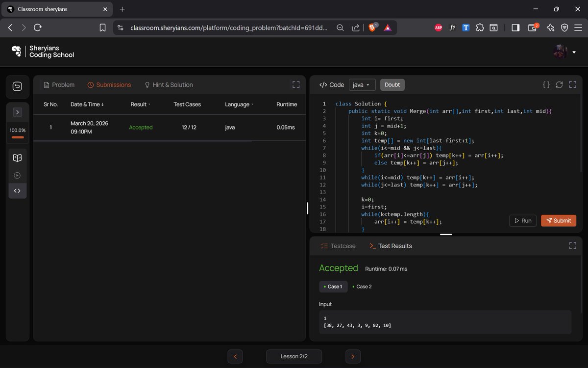Reset code with the refresh icon

point(559,84)
